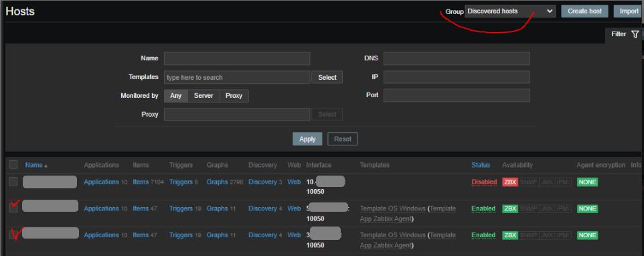
Task: Apply the host filter
Action: coord(307,139)
